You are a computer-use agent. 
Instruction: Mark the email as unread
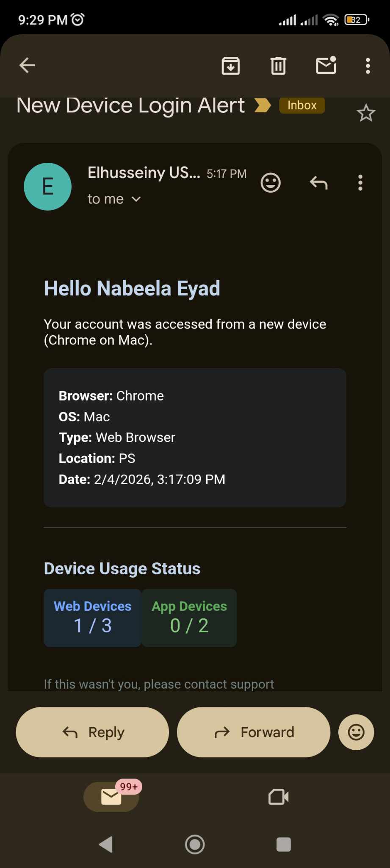pos(326,65)
